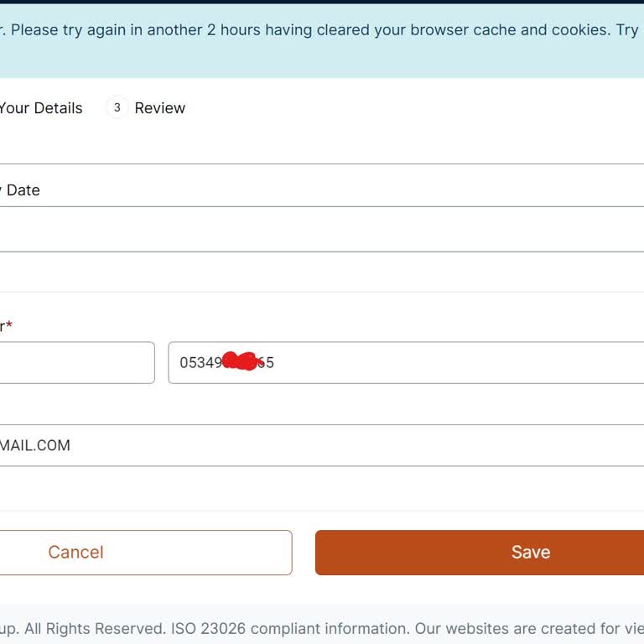This screenshot has width=644, height=644.
Task: Click the blank row above the phone label
Action: [x=322, y=272]
